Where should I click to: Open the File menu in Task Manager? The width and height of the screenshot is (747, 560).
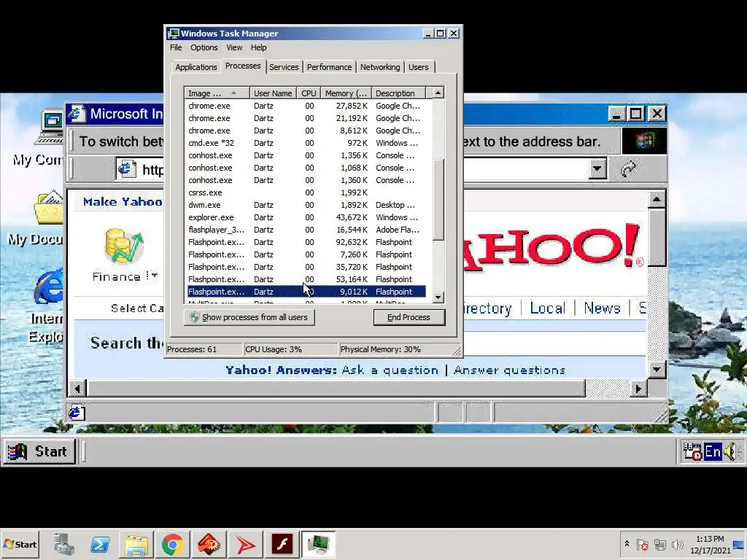tap(176, 47)
